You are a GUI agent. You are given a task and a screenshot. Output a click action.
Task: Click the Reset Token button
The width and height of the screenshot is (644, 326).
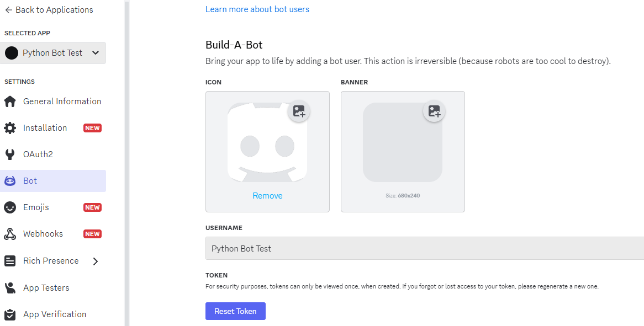point(235,311)
